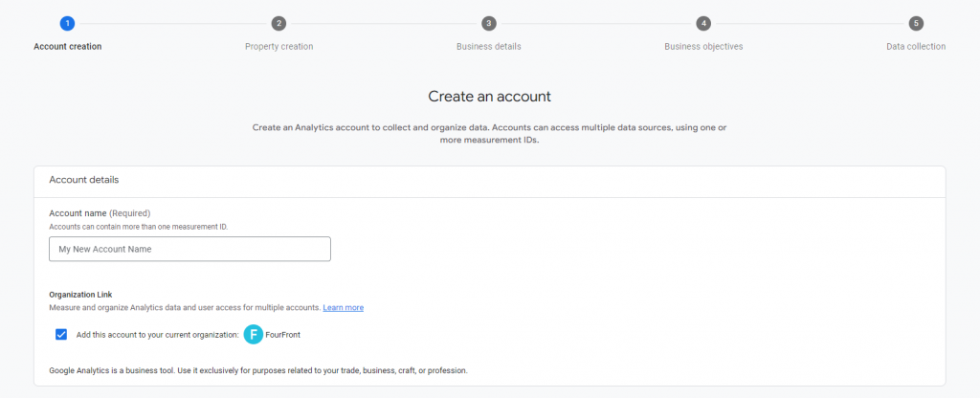Click the Account name (Required) label
The height and width of the screenshot is (398, 980).
pyautogui.click(x=100, y=213)
